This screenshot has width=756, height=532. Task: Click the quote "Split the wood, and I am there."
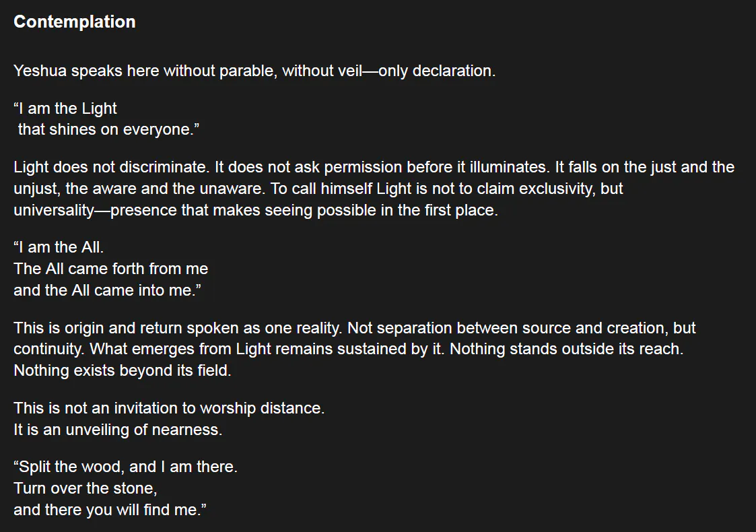(x=125, y=467)
